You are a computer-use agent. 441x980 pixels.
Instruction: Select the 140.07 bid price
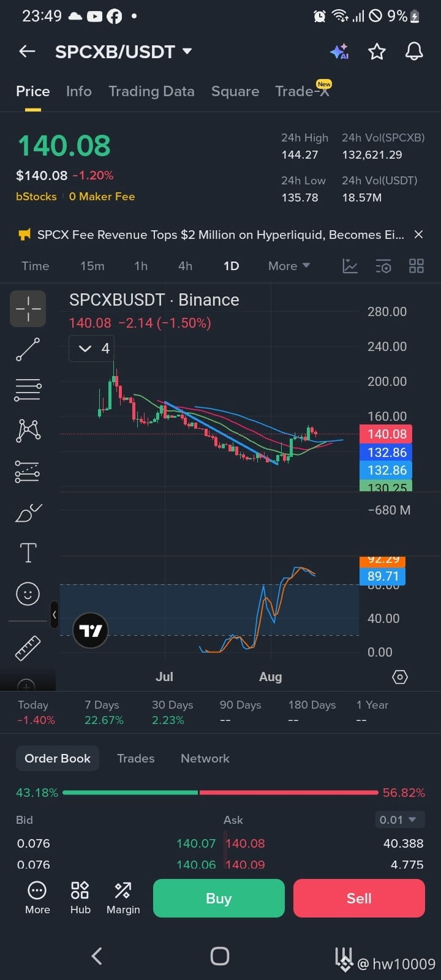coord(196,843)
